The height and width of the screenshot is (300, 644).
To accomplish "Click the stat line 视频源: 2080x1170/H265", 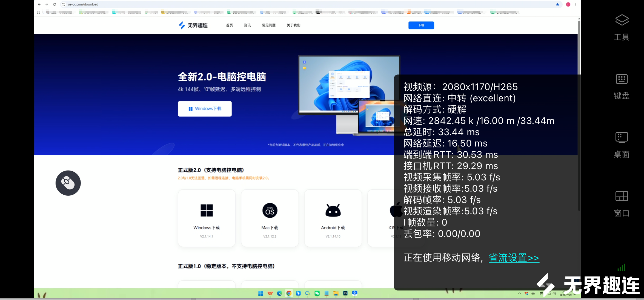I will pyautogui.click(x=461, y=87).
